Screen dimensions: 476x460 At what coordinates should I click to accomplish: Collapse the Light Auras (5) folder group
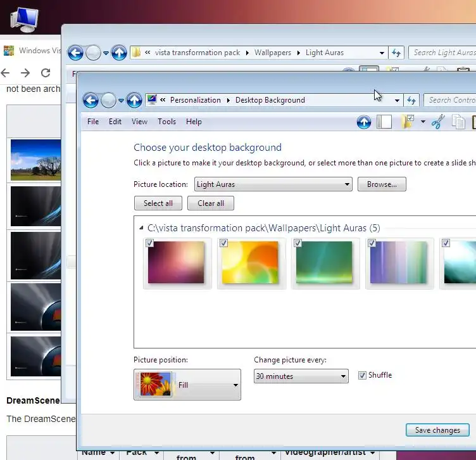[x=141, y=228]
